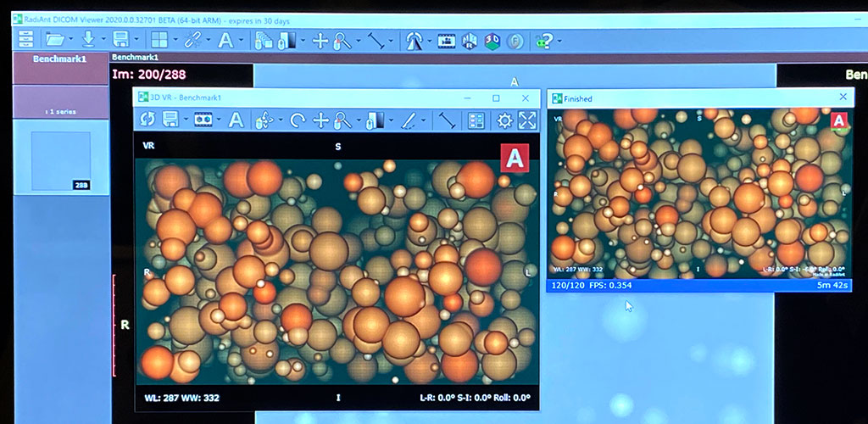This screenshot has height=424, width=868.
Task: Expand 3D VR save dropdown arrow
Action: point(186,120)
